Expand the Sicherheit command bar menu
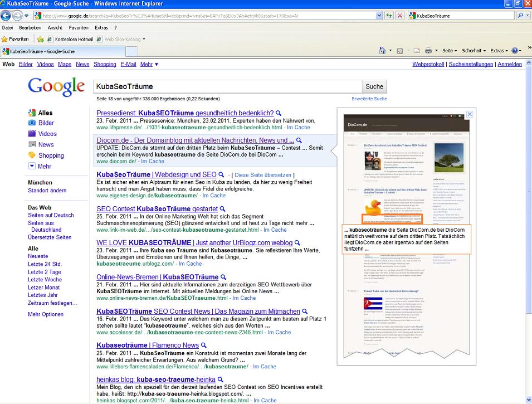Image resolution: width=532 pixels, height=404 pixels. (x=474, y=51)
